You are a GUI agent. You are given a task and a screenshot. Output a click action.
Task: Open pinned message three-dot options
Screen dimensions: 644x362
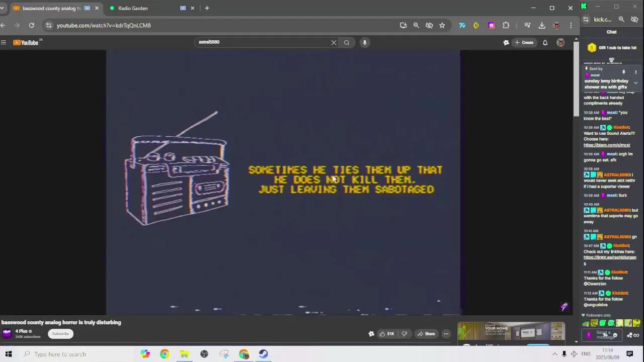635,72
